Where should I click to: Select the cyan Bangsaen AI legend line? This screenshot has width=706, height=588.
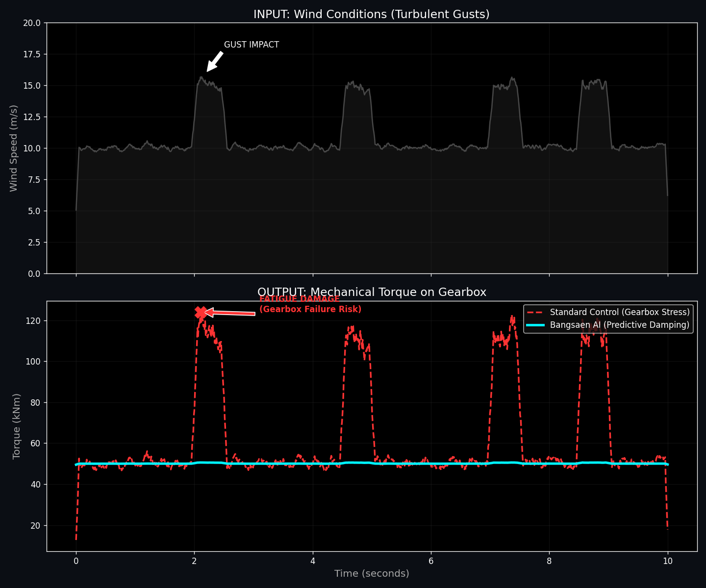coord(536,325)
